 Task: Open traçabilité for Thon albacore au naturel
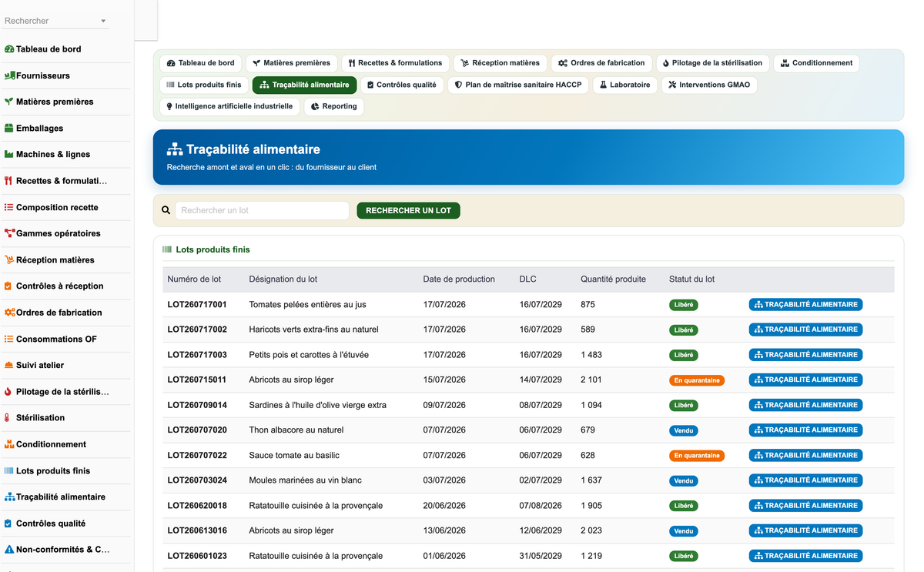point(805,430)
